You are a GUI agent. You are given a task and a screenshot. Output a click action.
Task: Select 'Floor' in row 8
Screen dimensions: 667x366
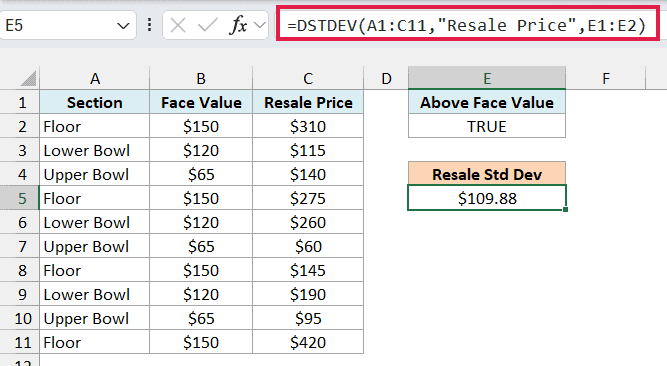click(95, 270)
